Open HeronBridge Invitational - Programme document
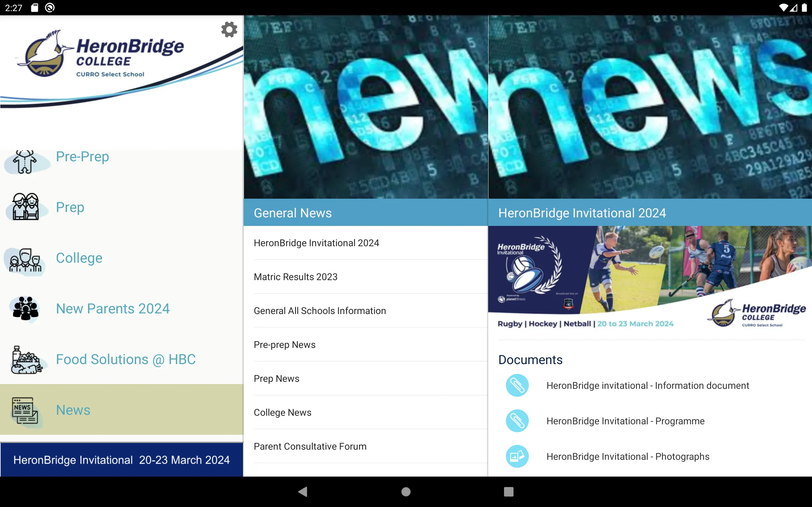 pos(625,420)
